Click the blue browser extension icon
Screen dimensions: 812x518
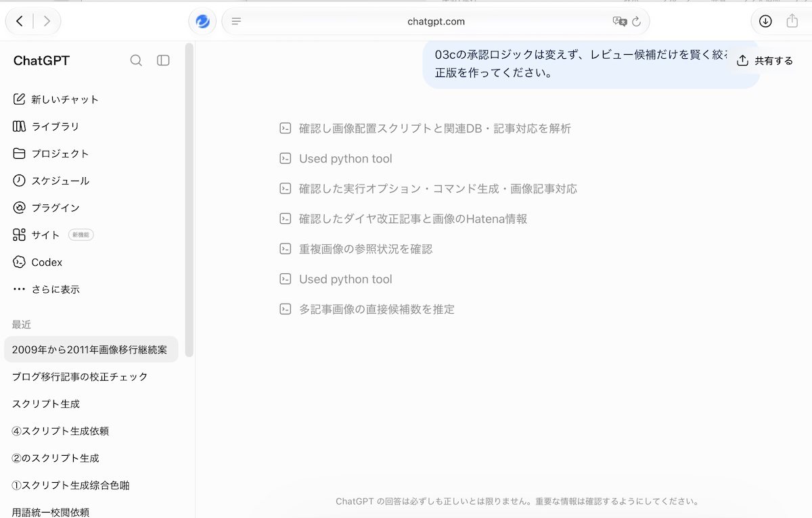(202, 22)
